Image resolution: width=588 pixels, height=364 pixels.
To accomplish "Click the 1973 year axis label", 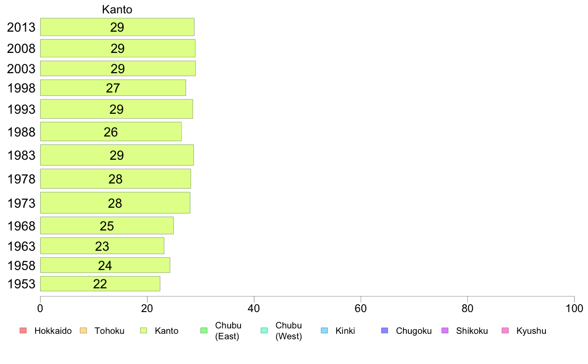I will [x=21, y=203].
